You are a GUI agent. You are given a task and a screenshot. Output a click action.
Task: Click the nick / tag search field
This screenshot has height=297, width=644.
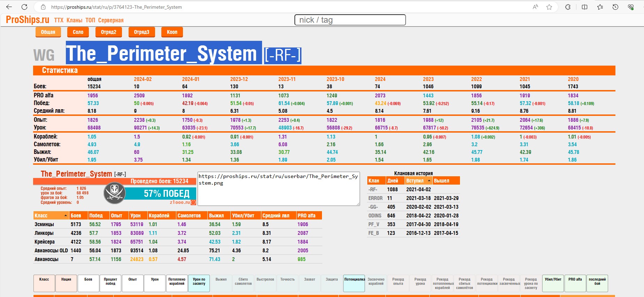coord(350,20)
